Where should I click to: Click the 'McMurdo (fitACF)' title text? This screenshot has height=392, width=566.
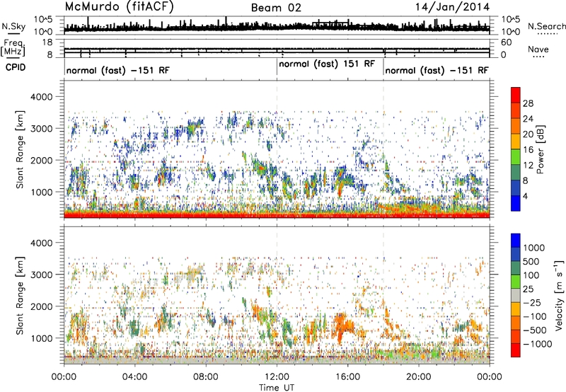click(x=119, y=7)
